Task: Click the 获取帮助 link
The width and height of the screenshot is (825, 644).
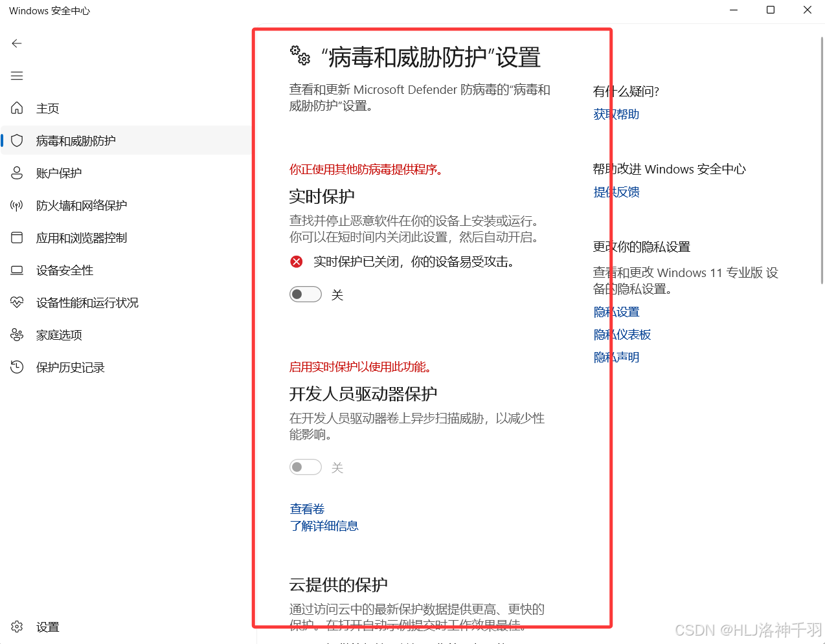Action: pyautogui.click(x=616, y=114)
